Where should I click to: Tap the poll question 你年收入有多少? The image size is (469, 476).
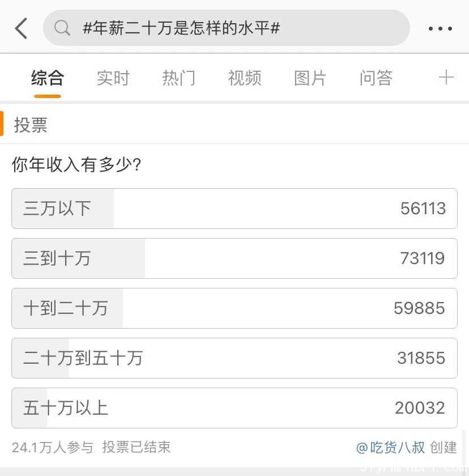[x=76, y=164]
